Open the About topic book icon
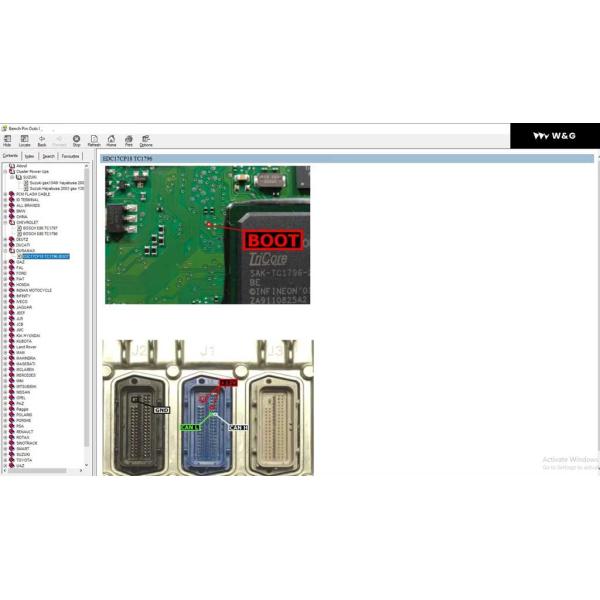The height and width of the screenshot is (600, 600). tap(12, 166)
